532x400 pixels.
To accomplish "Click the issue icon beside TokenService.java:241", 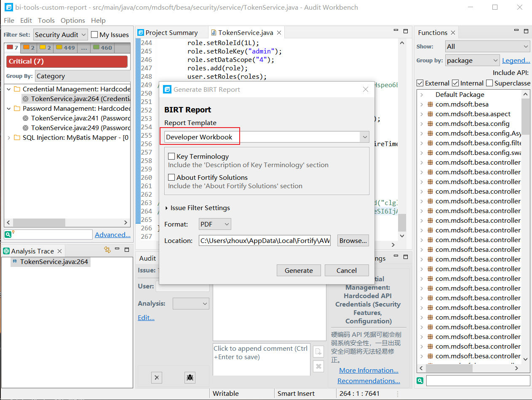I will point(26,118).
